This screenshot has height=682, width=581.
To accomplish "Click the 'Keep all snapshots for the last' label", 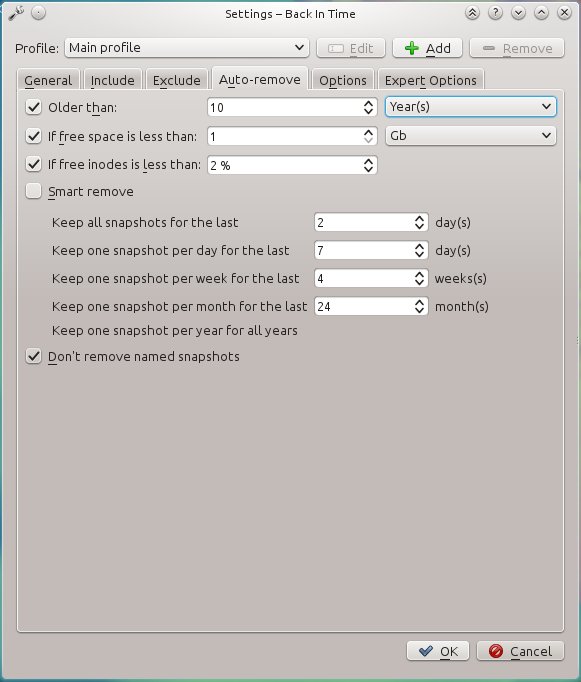I will click(145, 222).
